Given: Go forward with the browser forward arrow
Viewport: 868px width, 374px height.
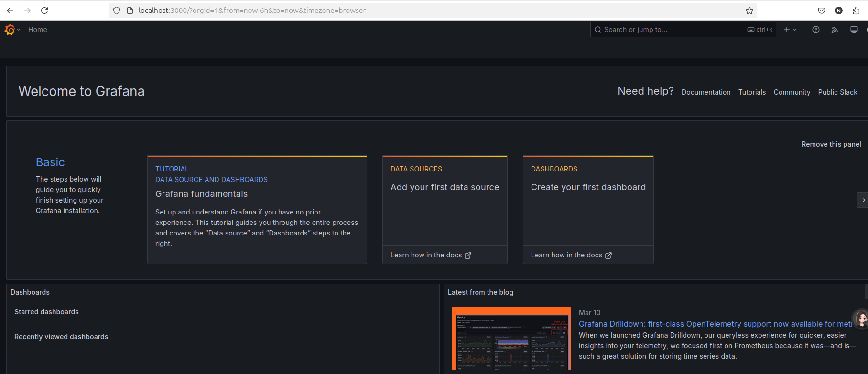Looking at the screenshot, I should (27, 11).
